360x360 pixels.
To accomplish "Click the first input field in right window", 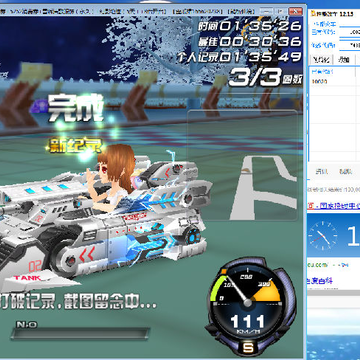I will (x=350, y=32).
